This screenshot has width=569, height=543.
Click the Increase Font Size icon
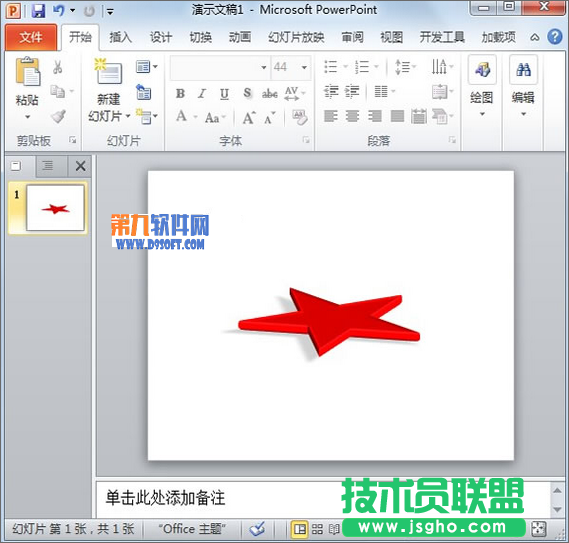249,118
